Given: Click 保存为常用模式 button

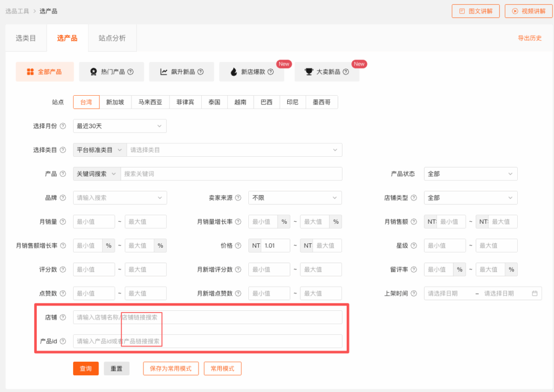Looking at the screenshot, I should [x=170, y=369].
